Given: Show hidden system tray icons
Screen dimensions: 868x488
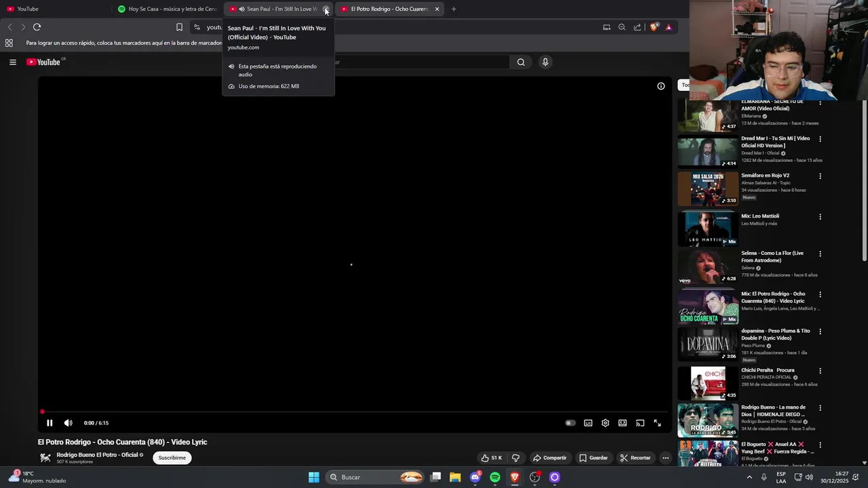Looking at the screenshot, I should (749, 477).
